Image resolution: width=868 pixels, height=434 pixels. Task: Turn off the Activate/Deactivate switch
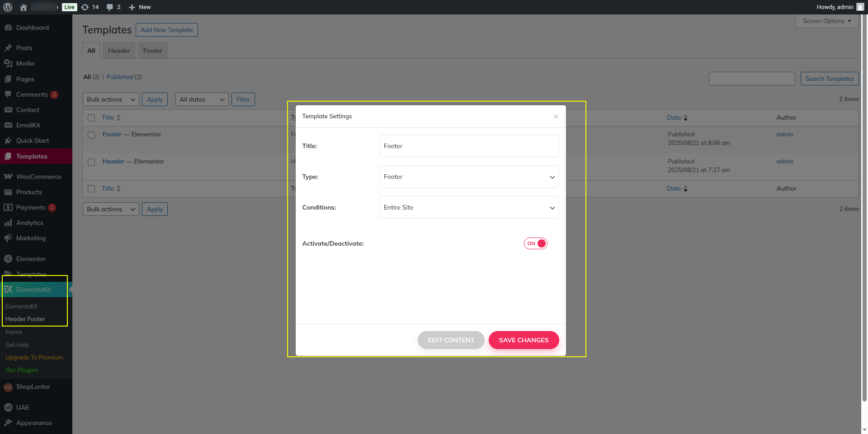coord(536,243)
